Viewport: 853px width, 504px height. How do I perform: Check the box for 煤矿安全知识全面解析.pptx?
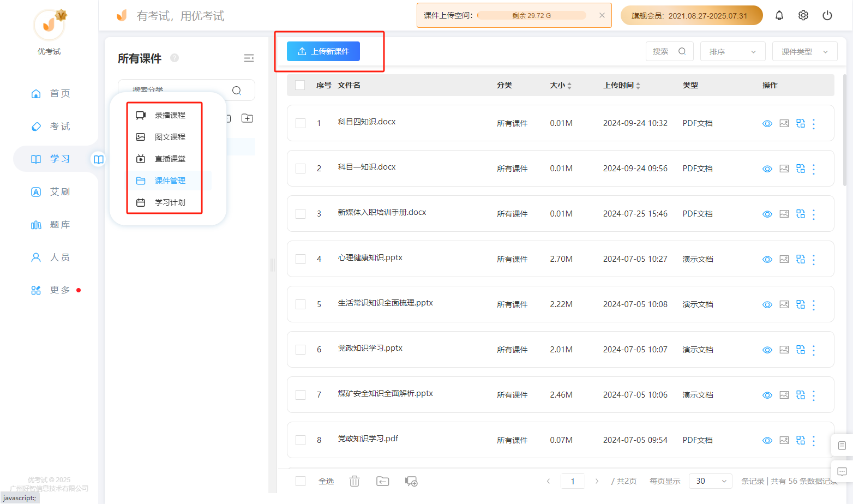(301, 395)
